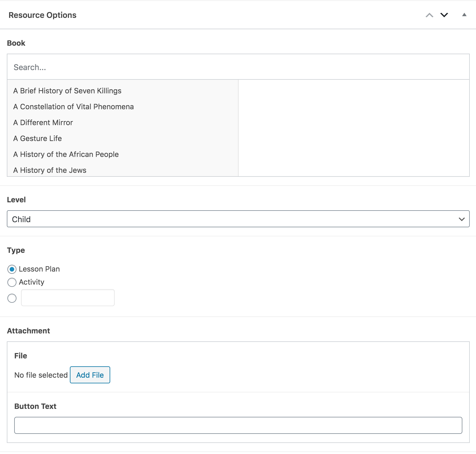
Task: Click the Resource Options heading
Action: point(43,15)
